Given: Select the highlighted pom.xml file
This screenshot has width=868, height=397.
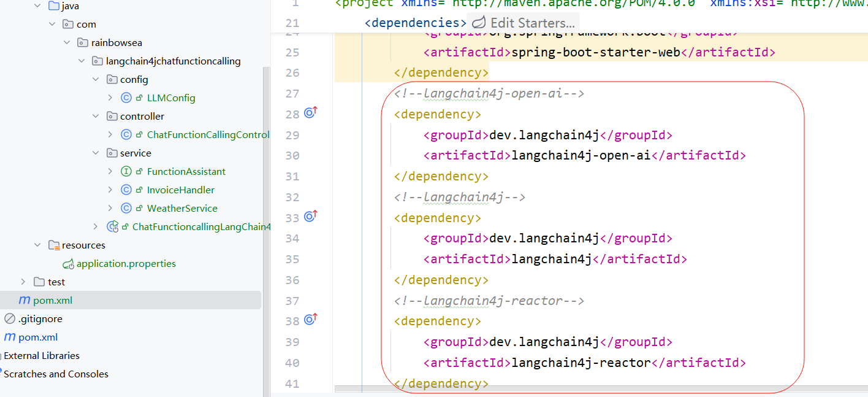Looking at the screenshot, I should coord(53,301).
